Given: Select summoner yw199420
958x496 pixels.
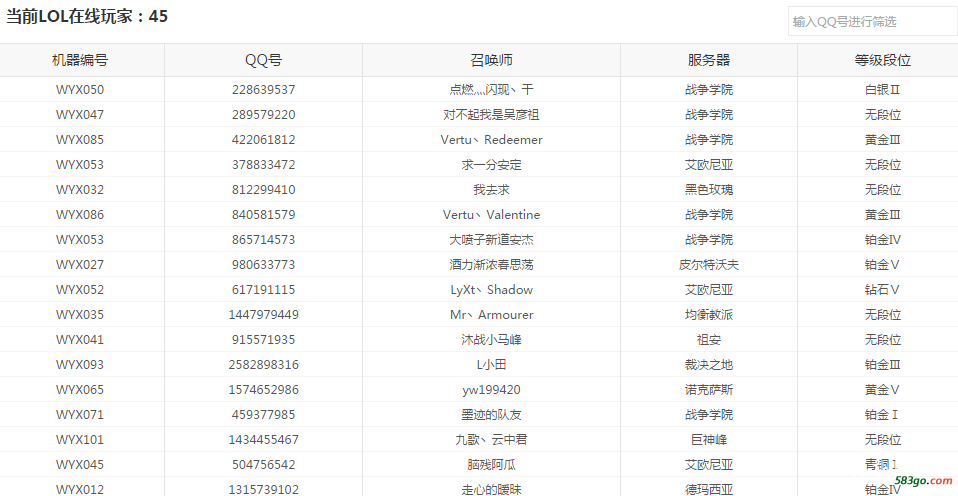Looking at the screenshot, I should tap(491, 390).
